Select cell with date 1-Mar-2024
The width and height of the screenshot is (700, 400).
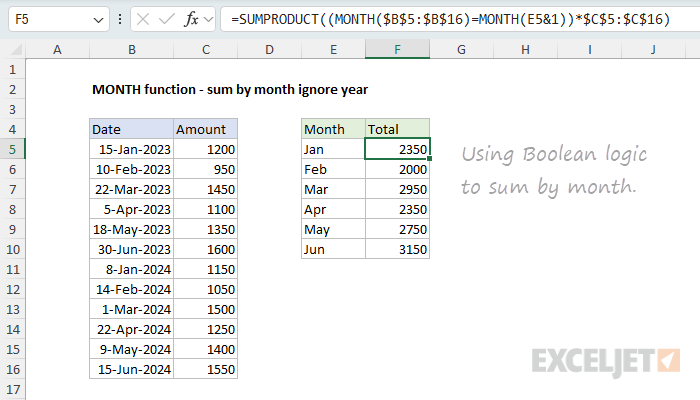tap(132, 309)
